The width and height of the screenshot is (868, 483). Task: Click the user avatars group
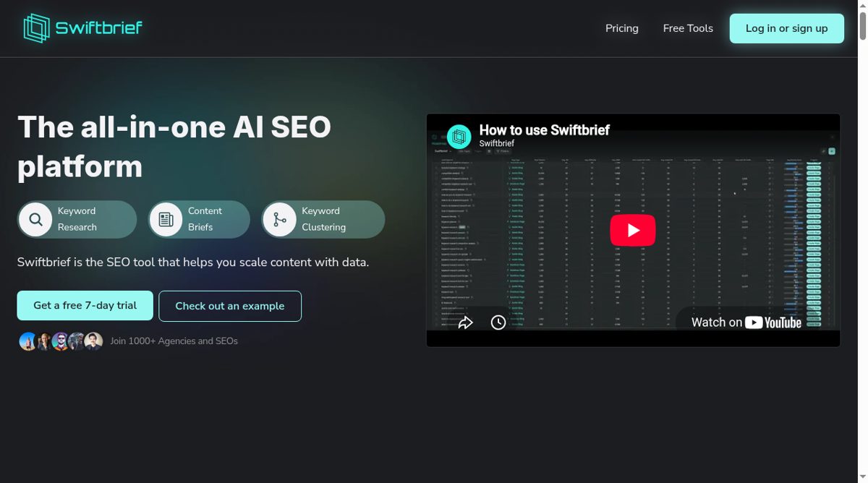[61, 341]
